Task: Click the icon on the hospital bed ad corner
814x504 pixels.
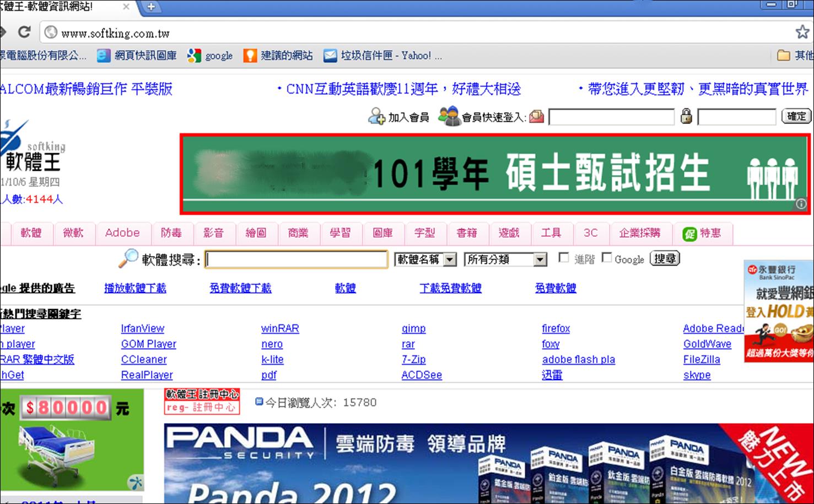Action: tap(135, 484)
